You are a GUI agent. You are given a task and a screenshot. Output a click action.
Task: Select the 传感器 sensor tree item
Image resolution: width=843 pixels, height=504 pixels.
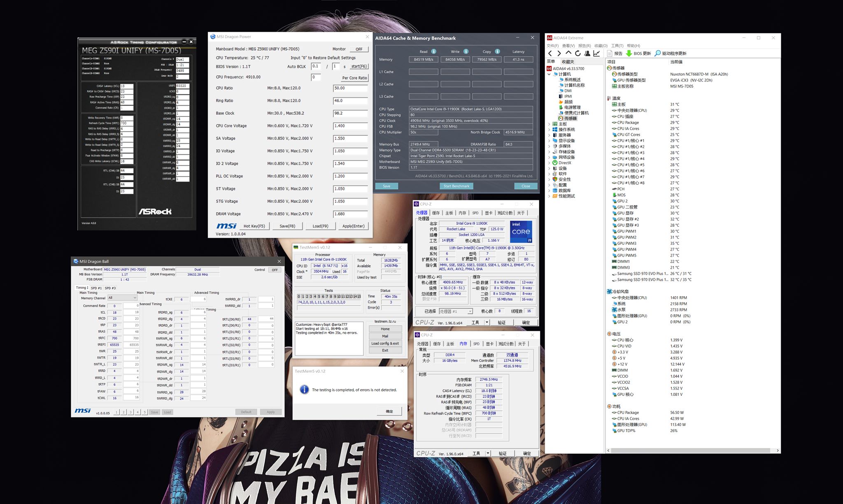click(568, 118)
